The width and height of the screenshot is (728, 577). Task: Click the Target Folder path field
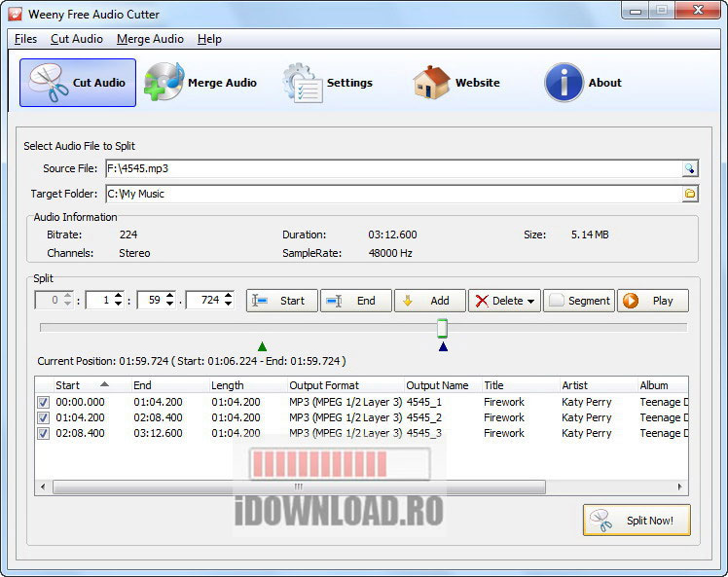tap(394, 194)
